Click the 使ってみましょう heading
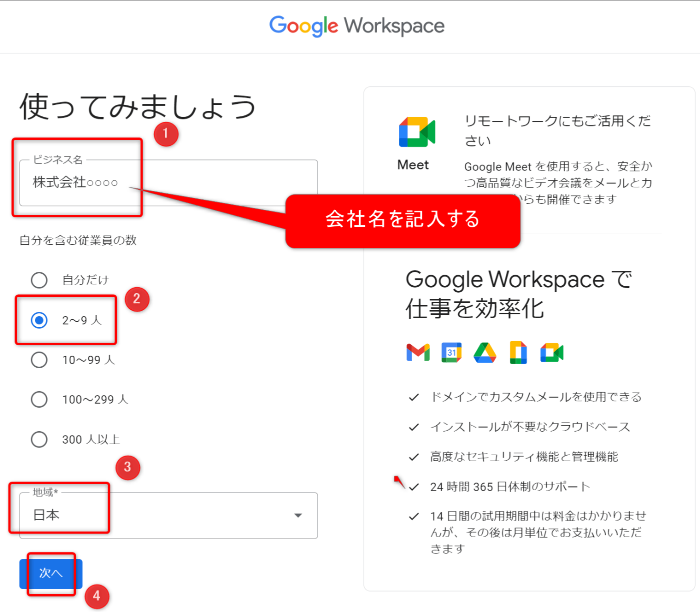Image resolution: width=700 pixels, height=612 pixels. click(x=138, y=106)
